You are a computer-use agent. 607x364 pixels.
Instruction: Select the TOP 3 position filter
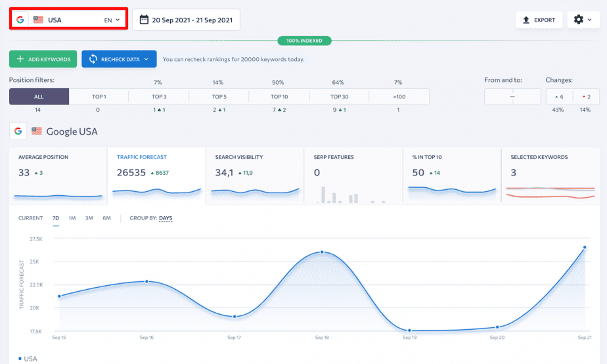coord(159,97)
